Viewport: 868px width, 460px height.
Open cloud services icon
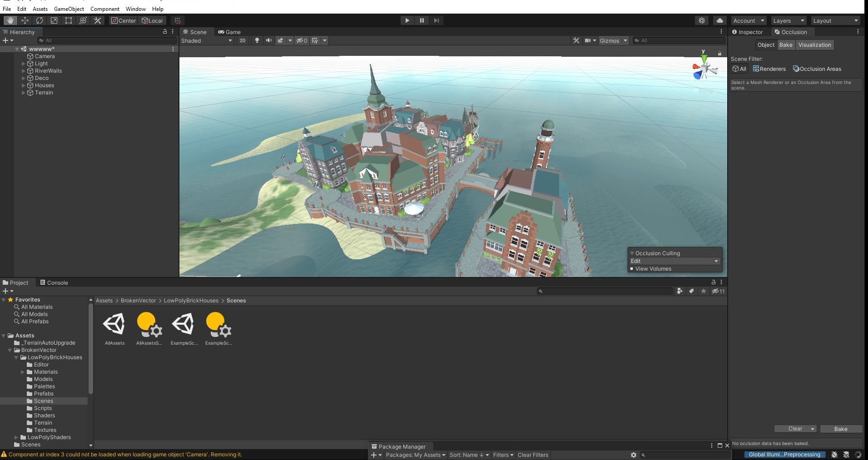[x=720, y=20]
